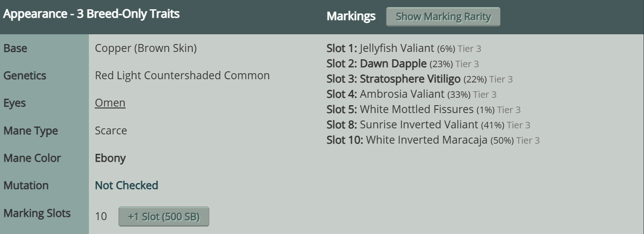Click the Mutation row label
Screen dimensions: 644x234
pyautogui.click(x=26, y=185)
